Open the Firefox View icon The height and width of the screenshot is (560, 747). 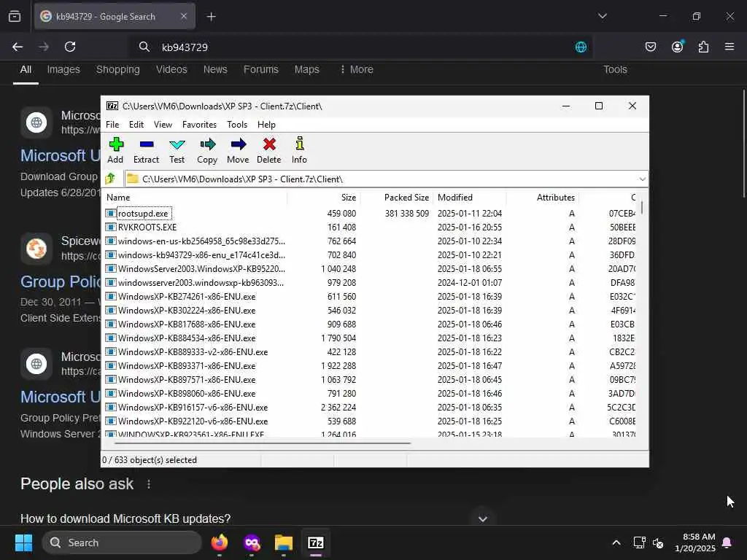15,17
